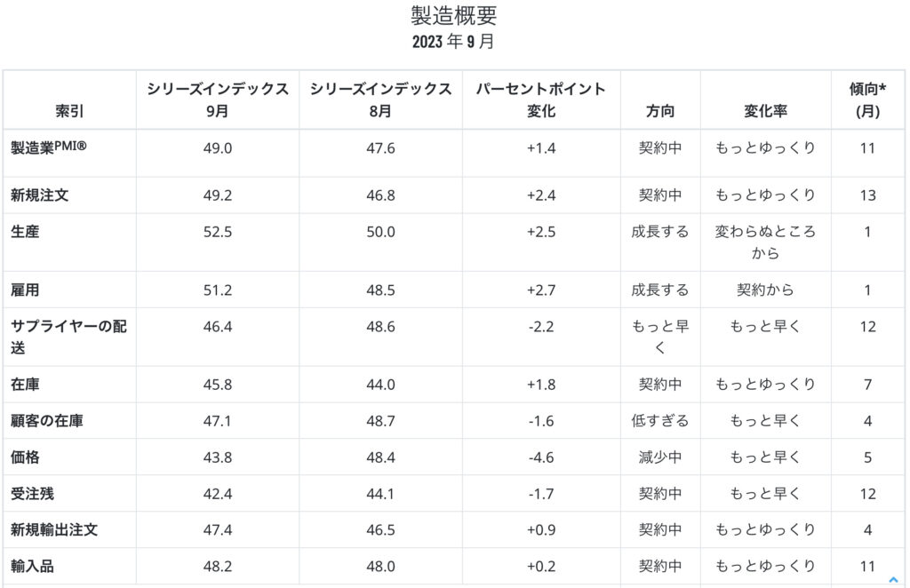Click the 方向 column header
This screenshot has width=910, height=588.
click(x=660, y=111)
